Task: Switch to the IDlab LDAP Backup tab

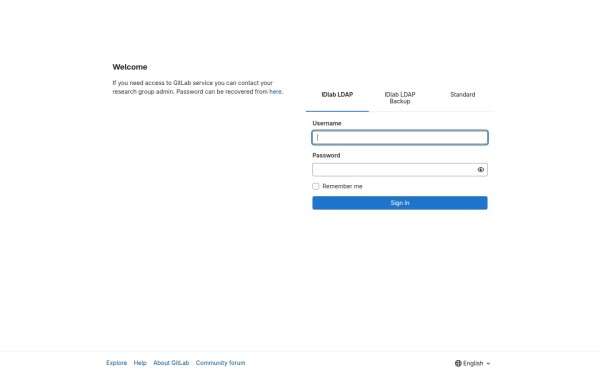Action: (x=400, y=98)
